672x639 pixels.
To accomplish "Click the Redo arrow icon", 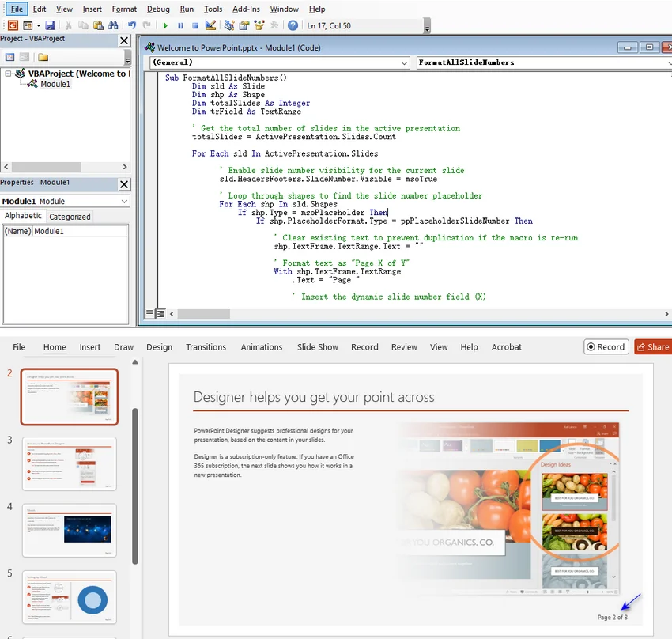I will [x=146, y=25].
